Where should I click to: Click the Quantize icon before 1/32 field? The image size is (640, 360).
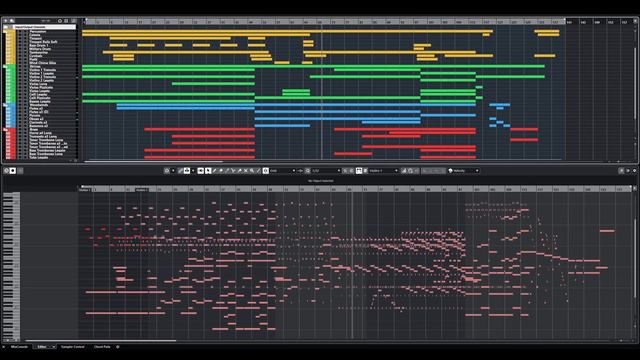point(307,171)
